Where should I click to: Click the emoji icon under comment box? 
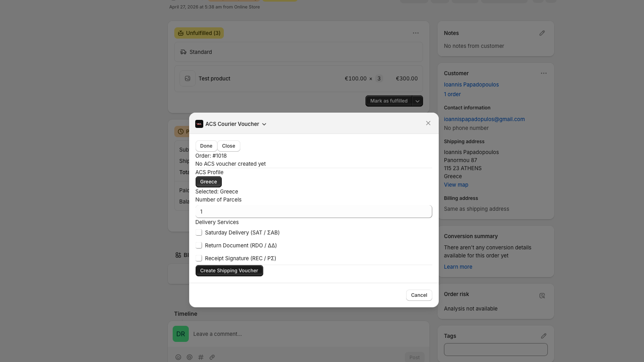tap(178, 357)
